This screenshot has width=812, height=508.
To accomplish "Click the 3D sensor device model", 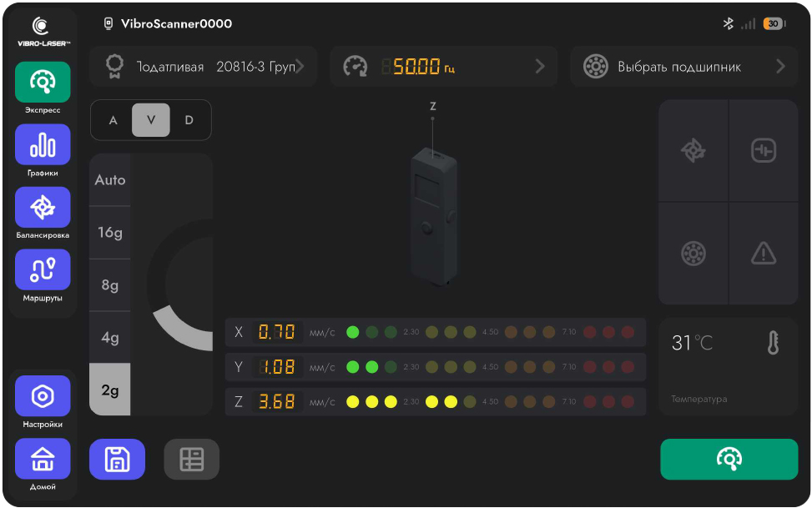I will (434, 215).
